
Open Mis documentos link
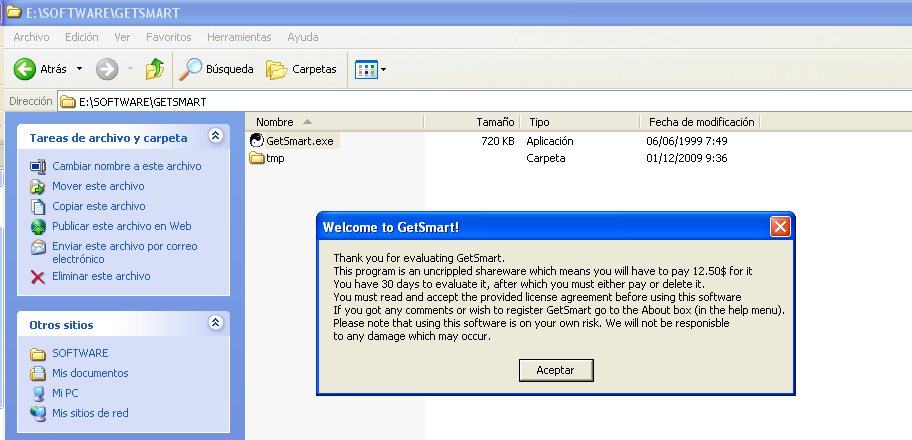[90, 373]
